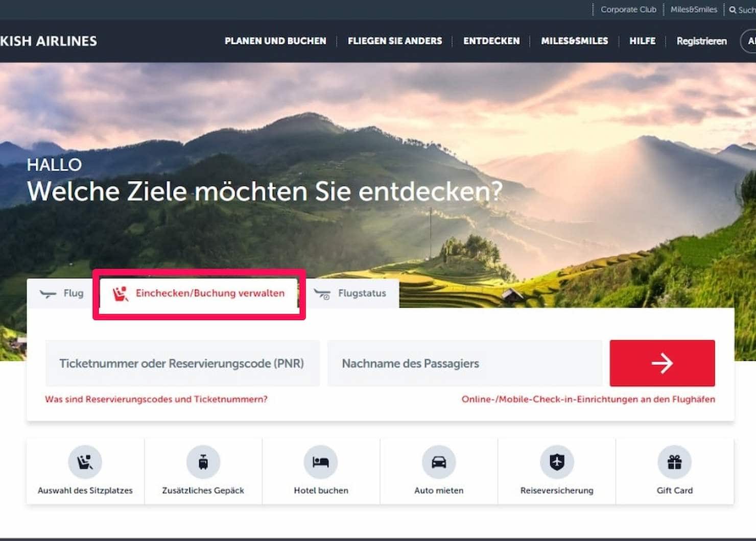Click the Auto mieten car icon
756x541 pixels.
(x=439, y=462)
